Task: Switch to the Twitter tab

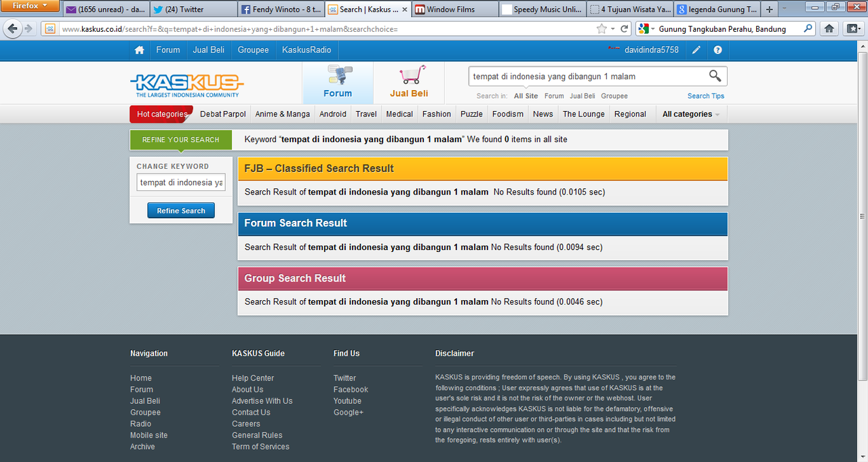Action: point(193,9)
